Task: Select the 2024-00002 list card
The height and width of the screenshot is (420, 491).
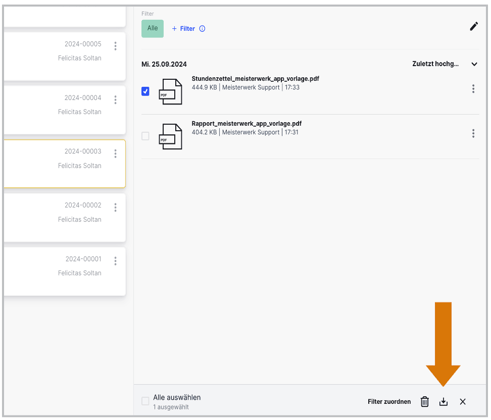Action: click(65, 218)
